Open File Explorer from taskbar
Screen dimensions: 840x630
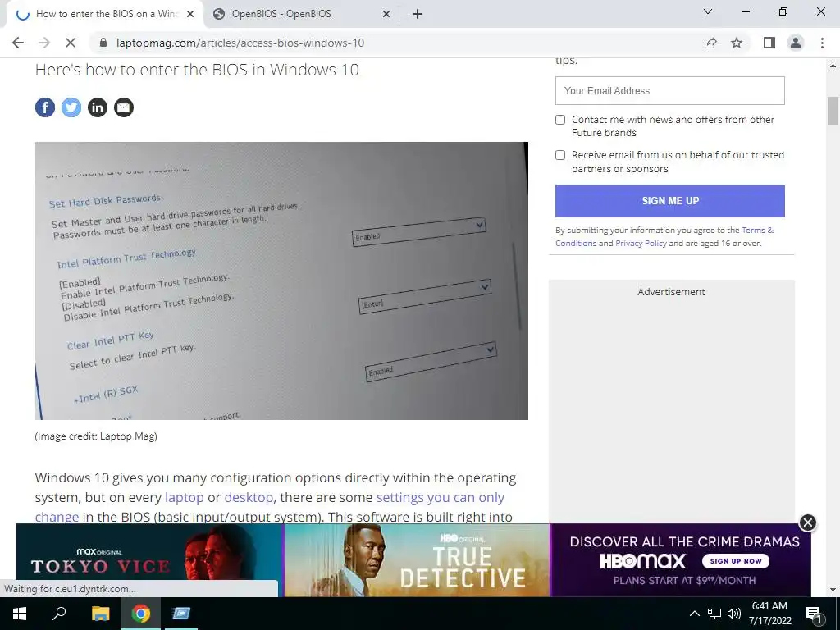coord(100,614)
